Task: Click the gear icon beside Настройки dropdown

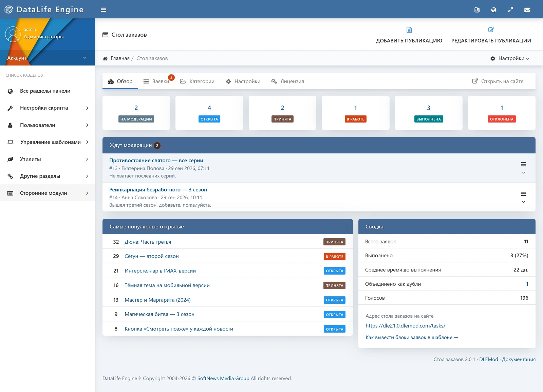Action: pos(493,58)
